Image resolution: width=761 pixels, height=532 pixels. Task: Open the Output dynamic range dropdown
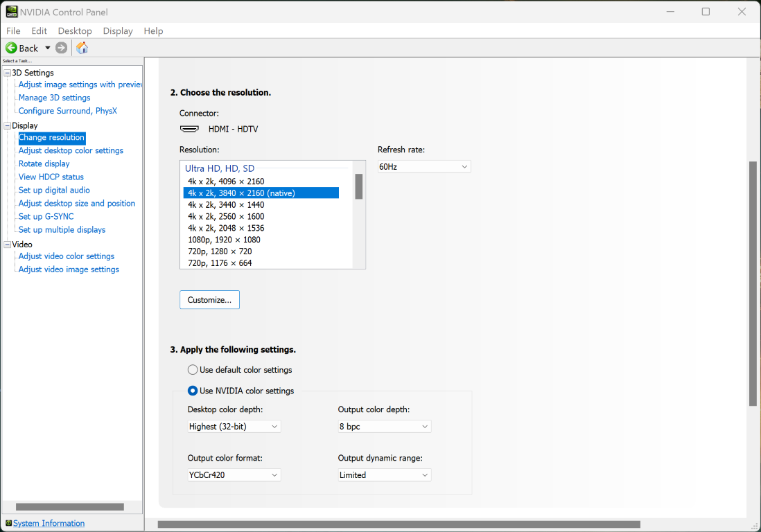tap(385, 475)
